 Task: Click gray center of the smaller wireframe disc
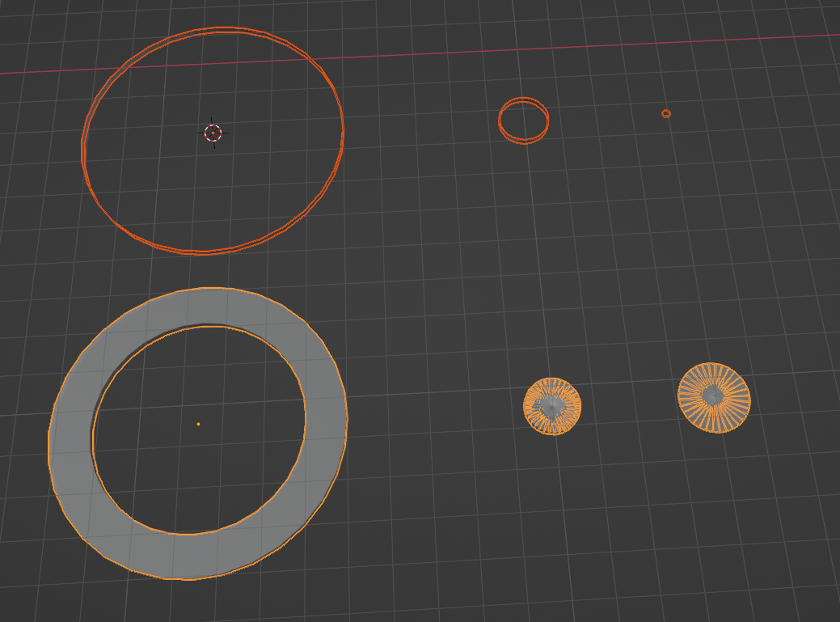tap(551, 405)
